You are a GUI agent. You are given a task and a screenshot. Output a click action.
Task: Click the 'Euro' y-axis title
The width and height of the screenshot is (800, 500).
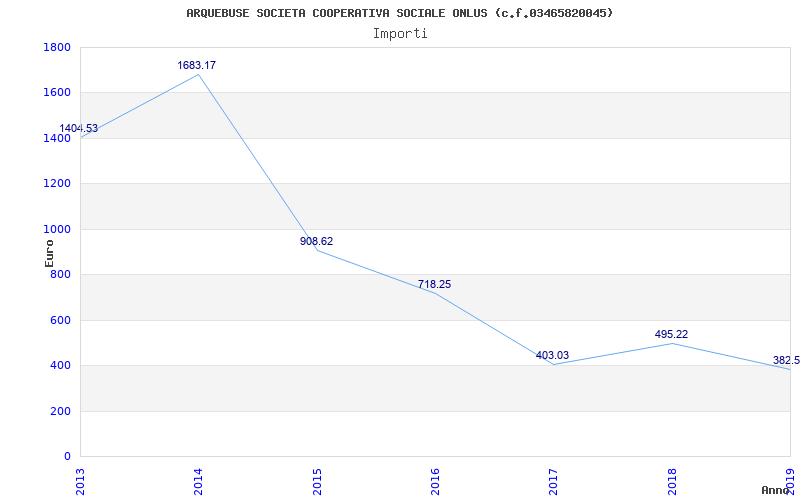point(49,253)
